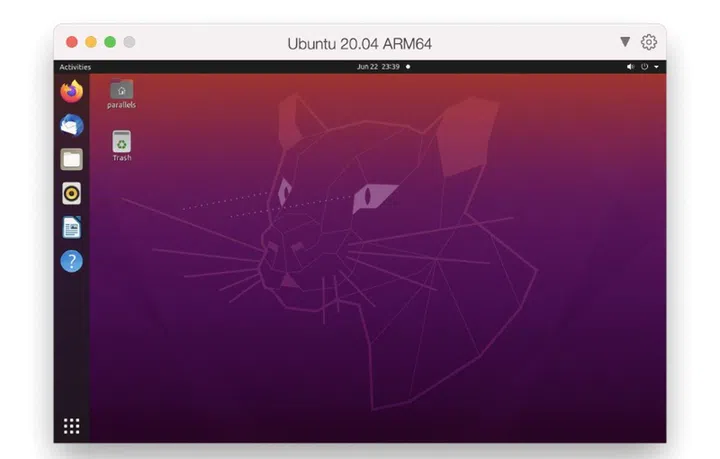This screenshot has width=720, height=459.
Task: Open the Activities overview
Action: [x=75, y=67]
